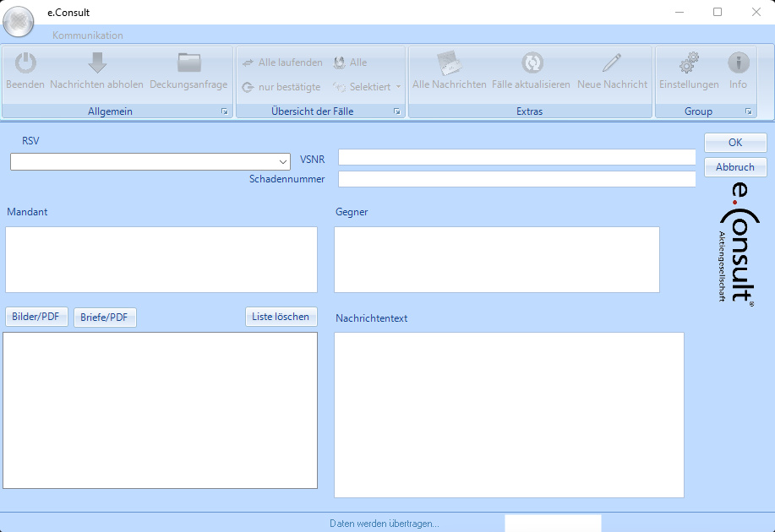Open the Selektiert dropdown arrow
This screenshot has height=532, width=775.
click(x=398, y=87)
